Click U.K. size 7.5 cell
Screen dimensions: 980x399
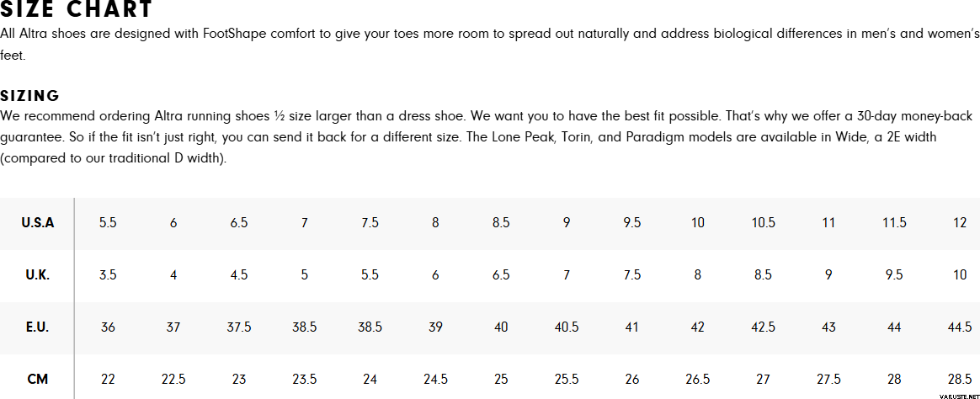tap(632, 274)
